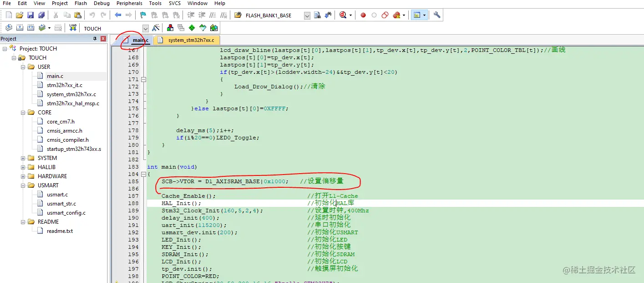644x283 pixels.
Task: Switch to the main.c editor tab
Action: click(x=137, y=40)
